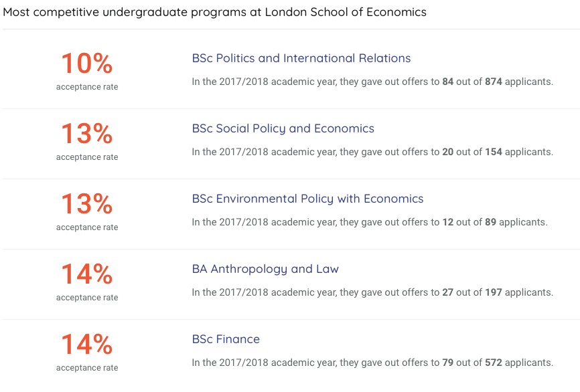Click acceptance rate label in Social Policy row

pos(87,157)
